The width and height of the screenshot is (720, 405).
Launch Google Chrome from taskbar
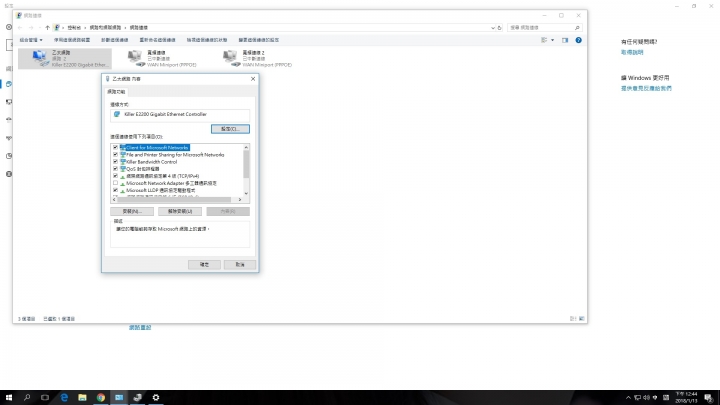[101, 397]
